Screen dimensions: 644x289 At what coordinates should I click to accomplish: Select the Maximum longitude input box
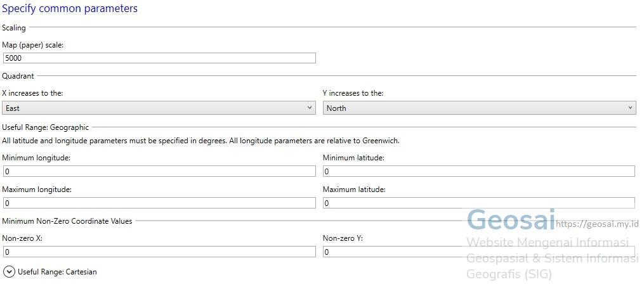159,203
